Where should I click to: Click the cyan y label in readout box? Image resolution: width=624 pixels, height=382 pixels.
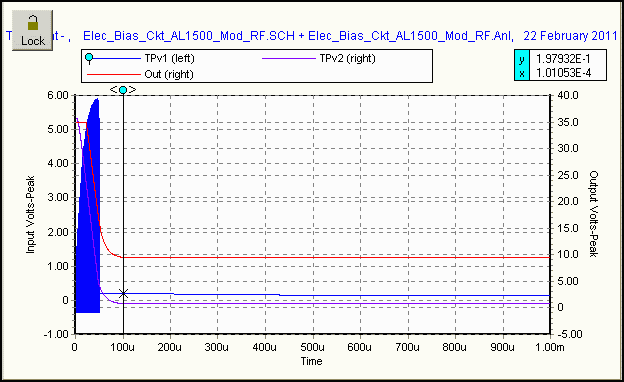click(522, 59)
